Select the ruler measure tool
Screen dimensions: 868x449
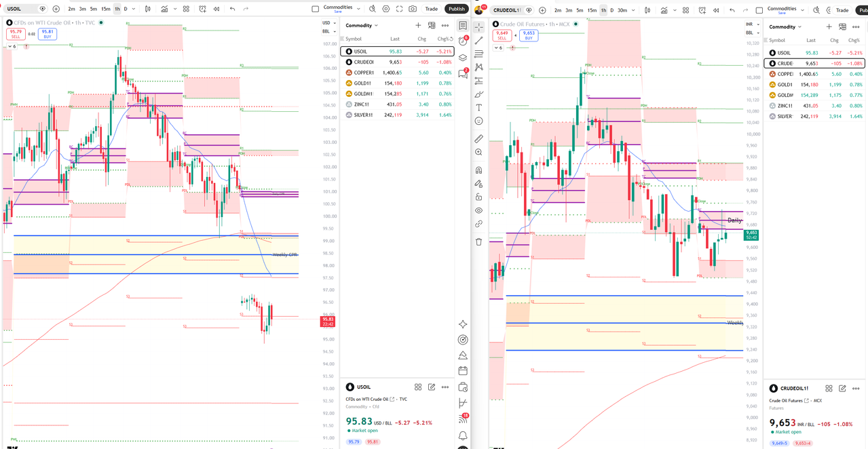478,138
